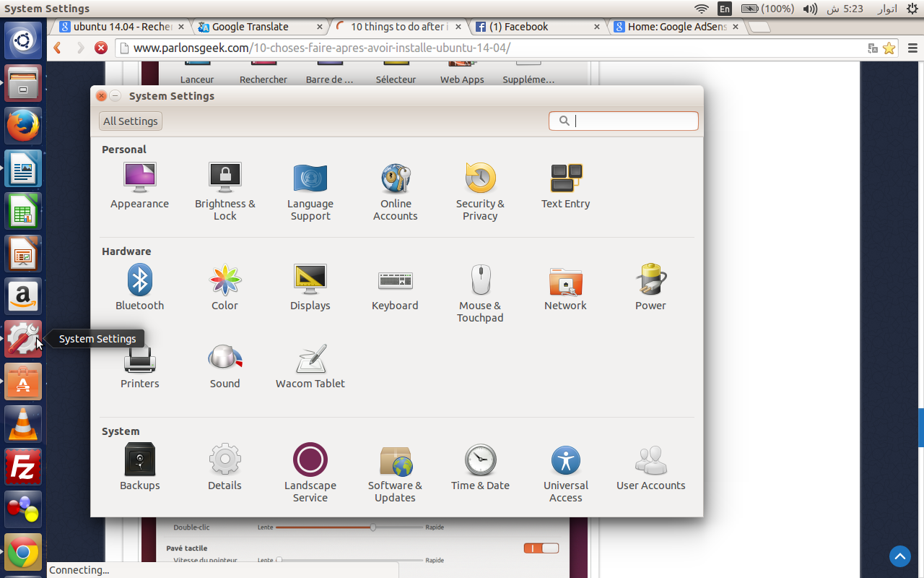Open Security & Privacy settings
The height and width of the screenshot is (578, 924).
coord(480,192)
